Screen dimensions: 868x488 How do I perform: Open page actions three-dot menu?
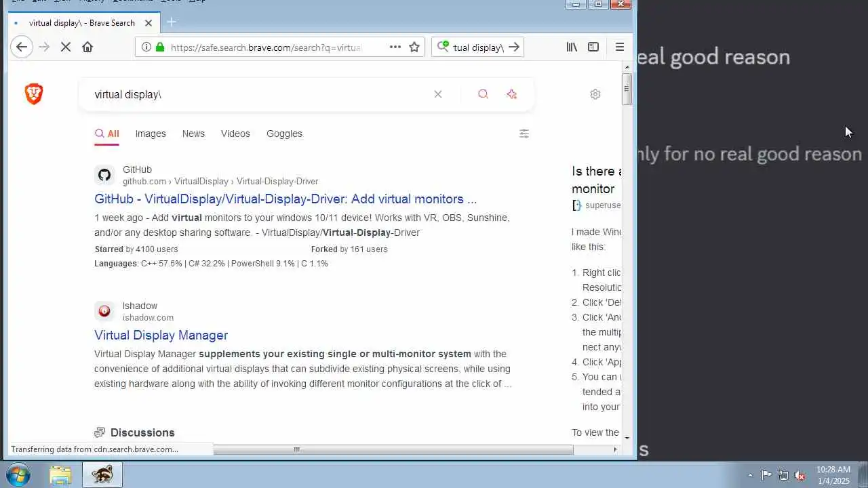[x=395, y=47]
